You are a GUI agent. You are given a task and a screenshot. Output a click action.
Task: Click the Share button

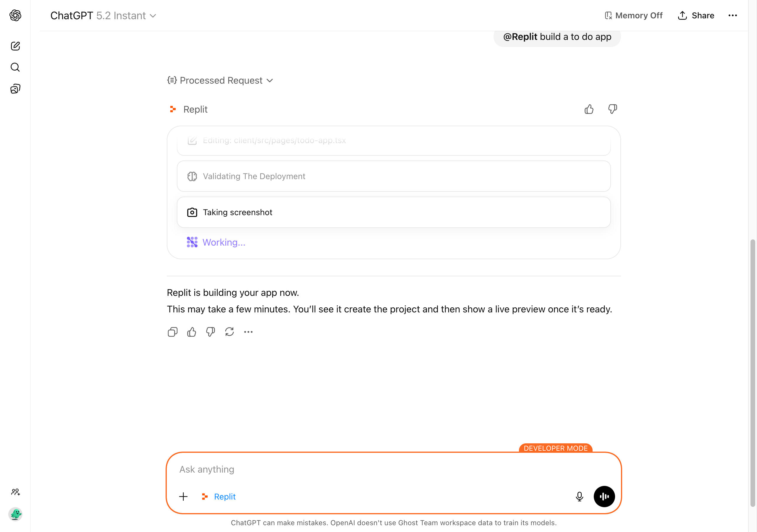696,15
